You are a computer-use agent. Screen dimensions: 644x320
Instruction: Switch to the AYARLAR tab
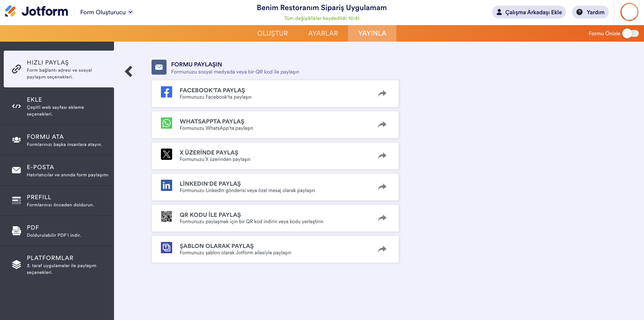[323, 33]
